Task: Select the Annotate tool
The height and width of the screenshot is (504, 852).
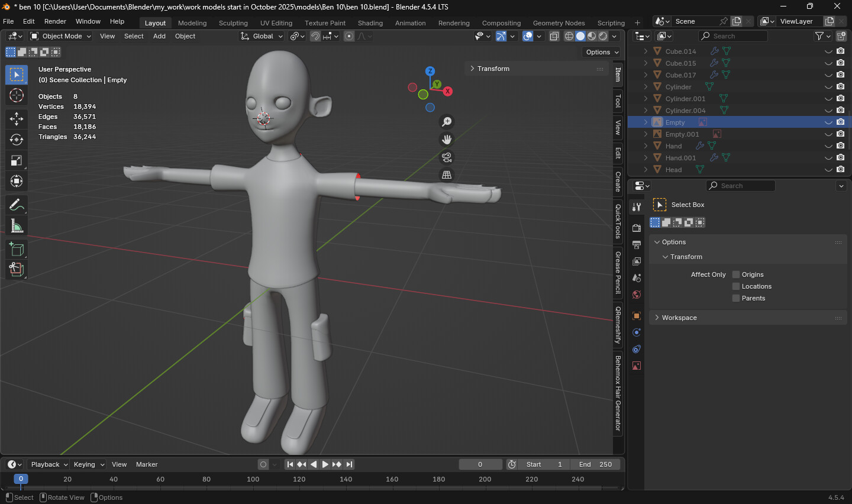Action: click(x=17, y=205)
